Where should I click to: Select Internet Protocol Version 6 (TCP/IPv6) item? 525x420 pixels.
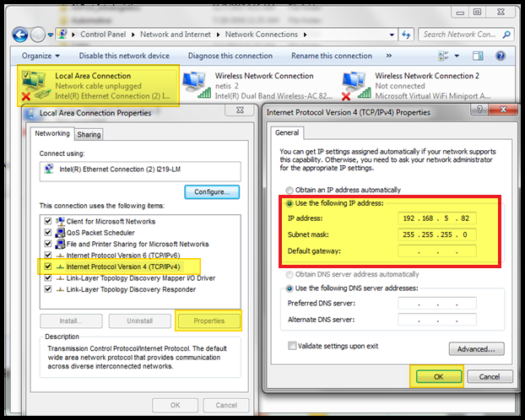tap(123, 256)
